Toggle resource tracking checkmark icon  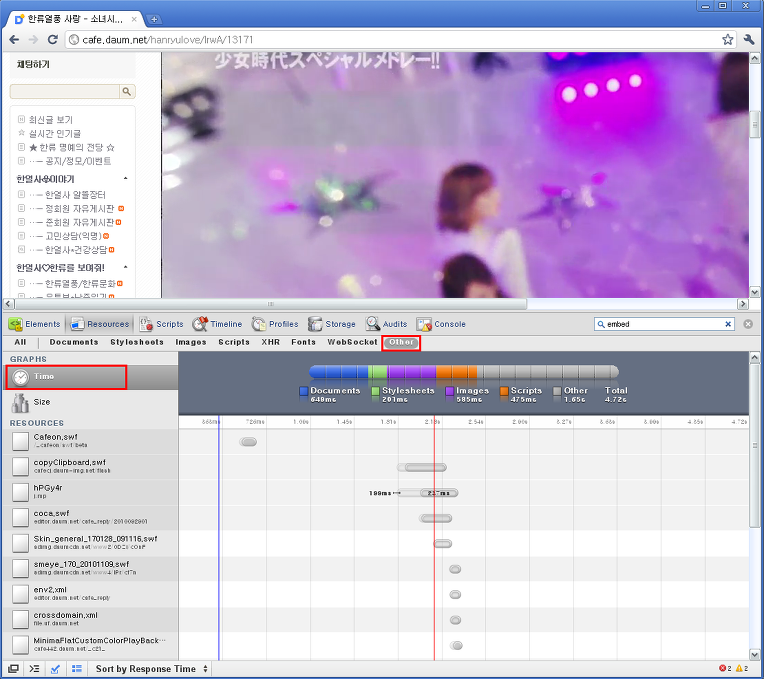pos(56,669)
